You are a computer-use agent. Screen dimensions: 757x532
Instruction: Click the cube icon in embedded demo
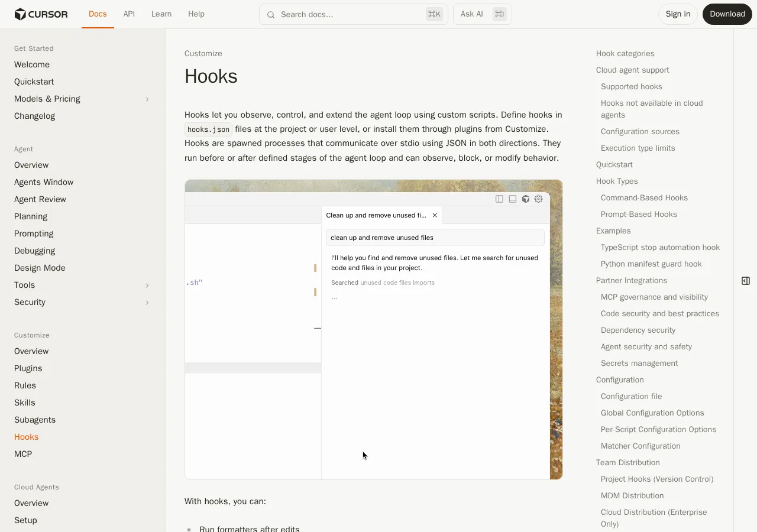526,199
